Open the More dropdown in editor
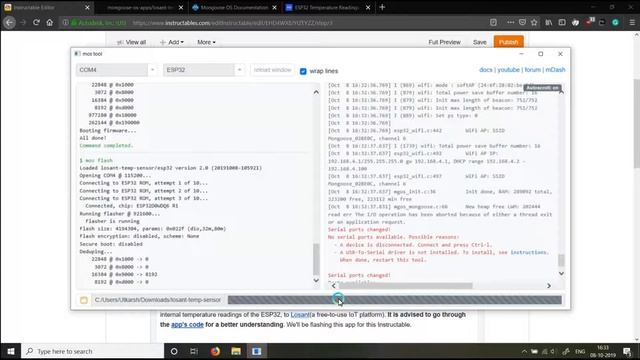This screenshot has height=360, width=640. [x=206, y=42]
